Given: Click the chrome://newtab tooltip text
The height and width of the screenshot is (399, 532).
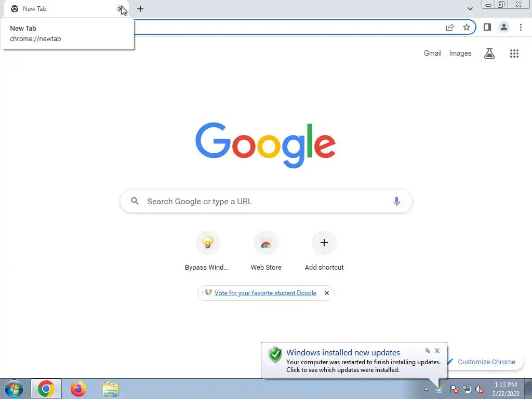Looking at the screenshot, I should point(35,38).
